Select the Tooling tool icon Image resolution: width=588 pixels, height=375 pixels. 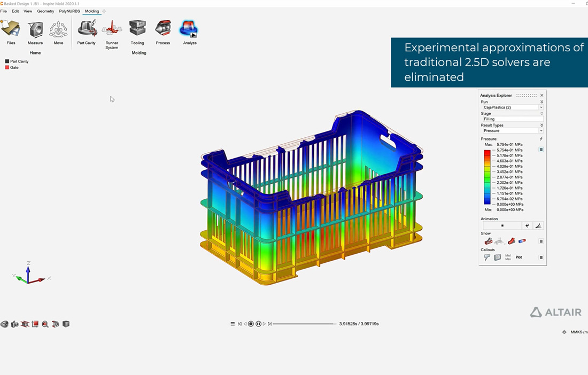tap(137, 28)
